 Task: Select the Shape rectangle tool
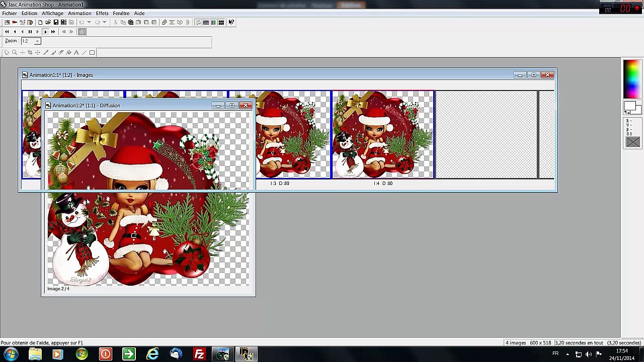(x=92, y=52)
